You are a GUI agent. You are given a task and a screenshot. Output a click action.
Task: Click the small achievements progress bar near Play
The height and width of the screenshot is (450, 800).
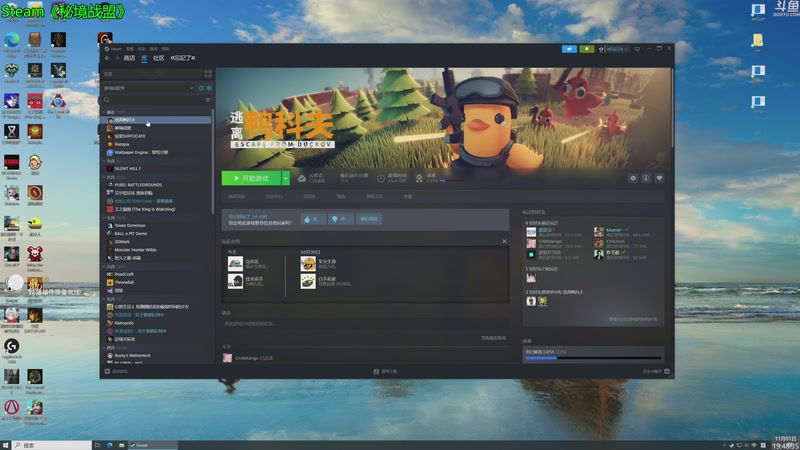coord(452,181)
